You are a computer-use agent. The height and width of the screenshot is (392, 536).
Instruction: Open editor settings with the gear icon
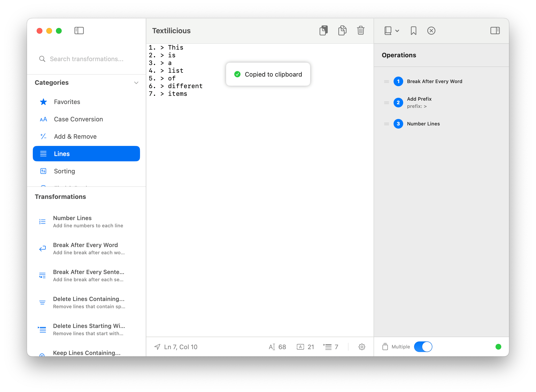point(362,347)
